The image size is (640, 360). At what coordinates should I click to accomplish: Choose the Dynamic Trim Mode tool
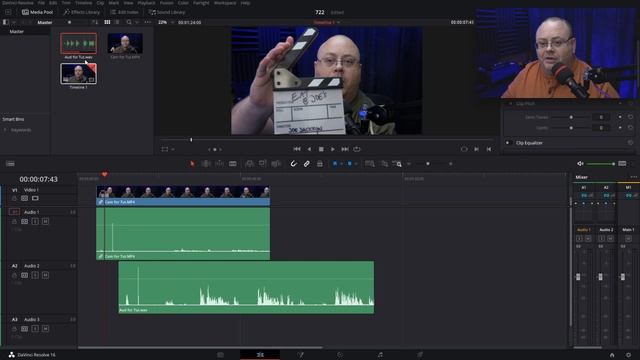coord(219,164)
